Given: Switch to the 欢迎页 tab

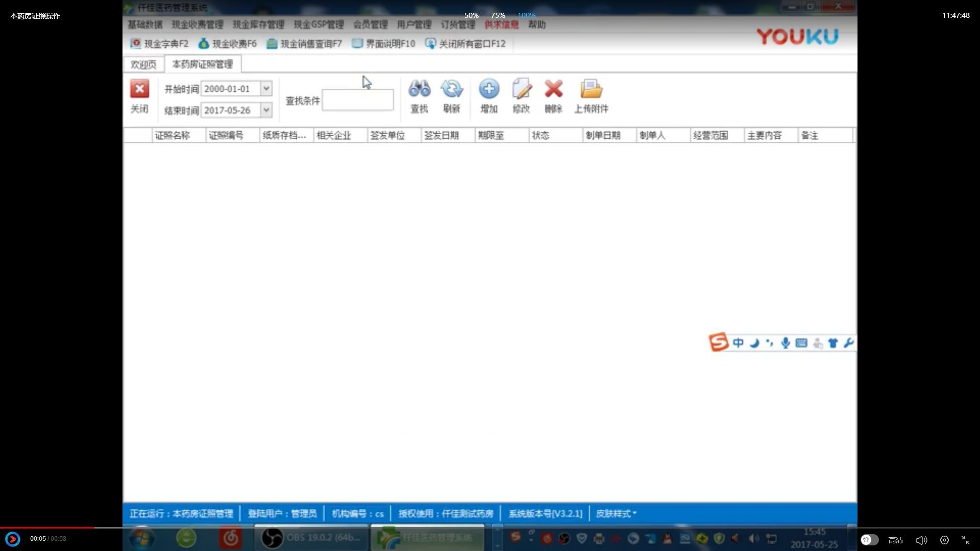Looking at the screenshot, I should (x=143, y=65).
